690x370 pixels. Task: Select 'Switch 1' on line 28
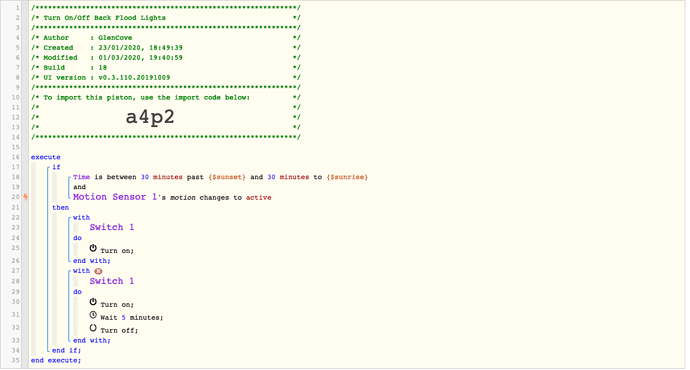(112, 281)
